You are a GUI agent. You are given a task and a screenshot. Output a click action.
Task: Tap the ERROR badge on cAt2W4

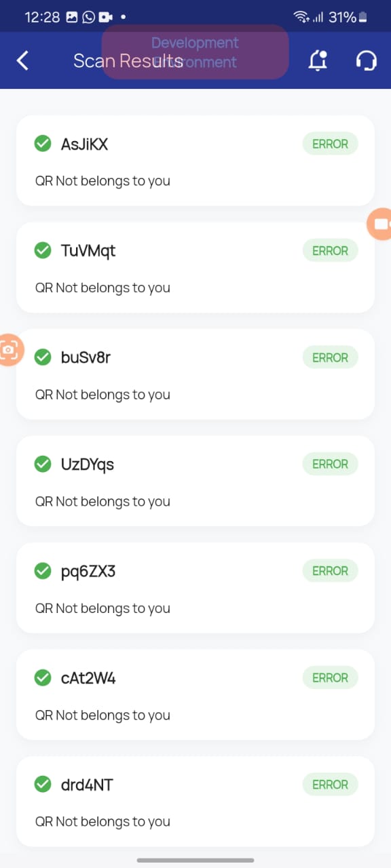(330, 678)
